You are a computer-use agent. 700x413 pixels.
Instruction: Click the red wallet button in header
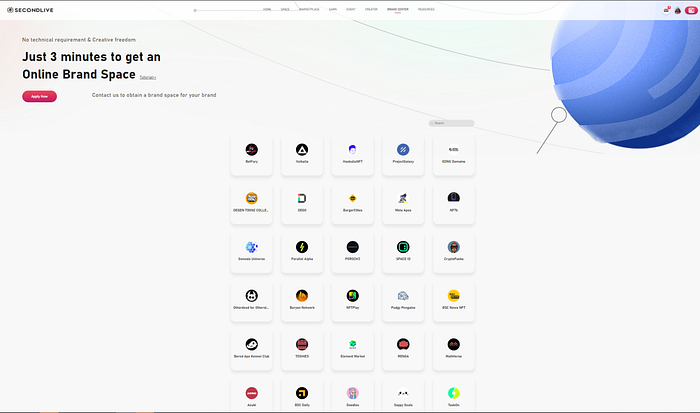click(x=691, y=10)
